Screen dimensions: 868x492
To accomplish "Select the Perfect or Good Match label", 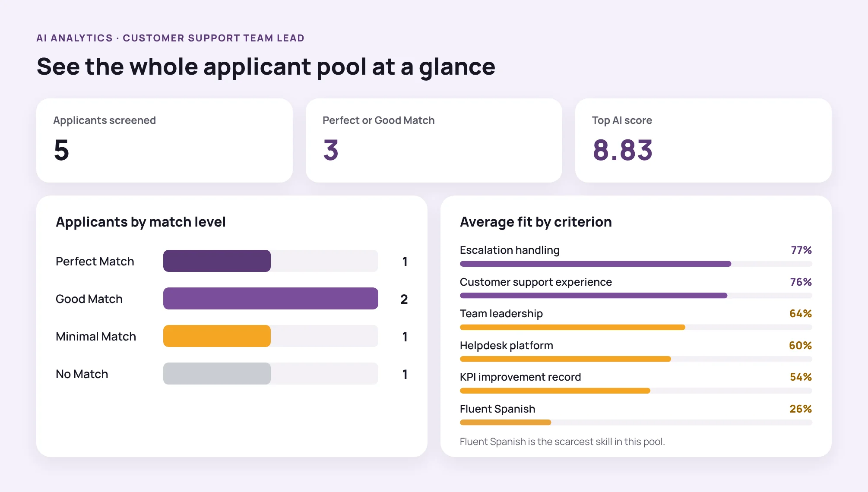I will (x=378, y=120).
